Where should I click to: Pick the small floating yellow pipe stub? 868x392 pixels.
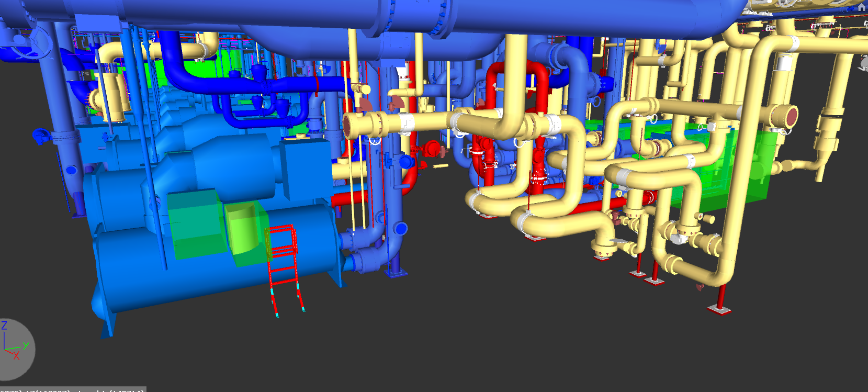440,166
